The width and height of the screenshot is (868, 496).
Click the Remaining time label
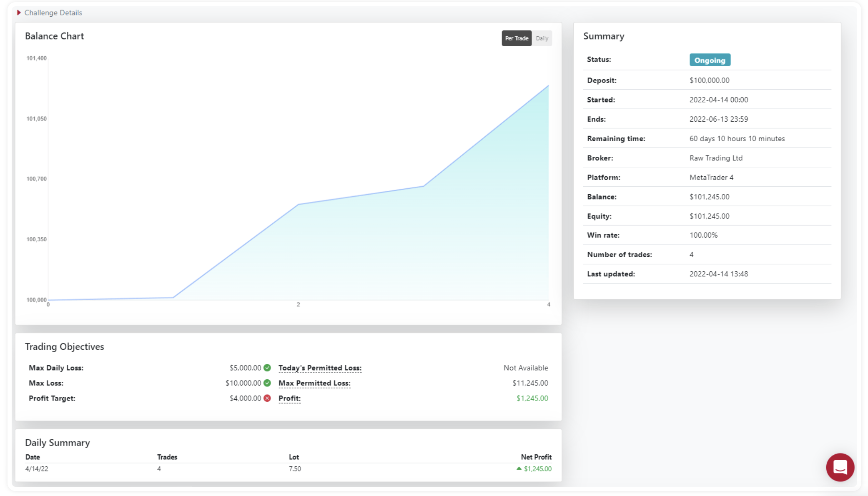point(616,139)
